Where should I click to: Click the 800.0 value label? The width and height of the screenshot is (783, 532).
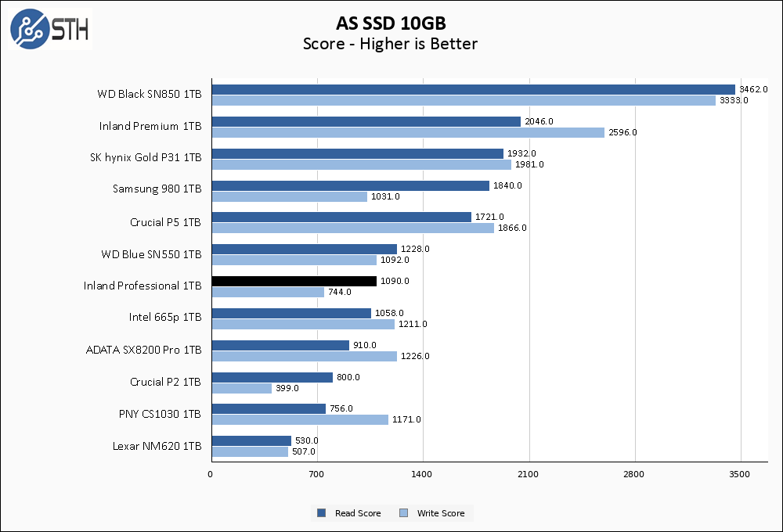pyautogui.click(x=348, y=377)
